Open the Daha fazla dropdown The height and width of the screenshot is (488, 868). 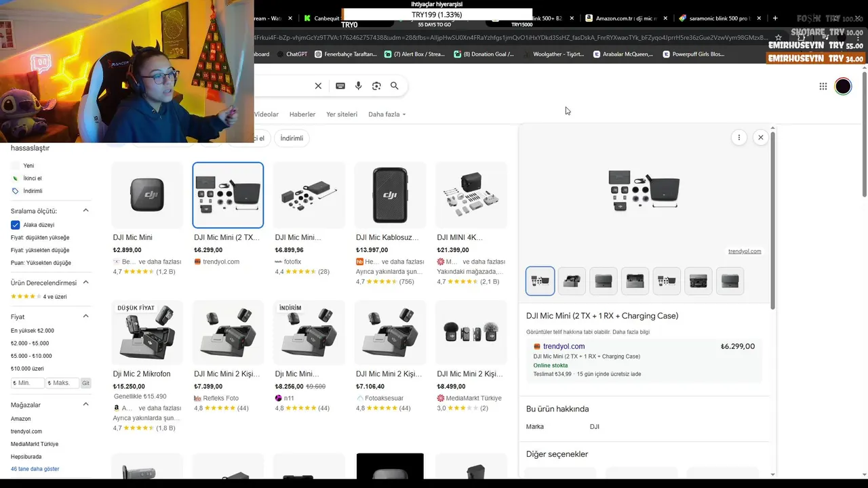pos(387,115)
